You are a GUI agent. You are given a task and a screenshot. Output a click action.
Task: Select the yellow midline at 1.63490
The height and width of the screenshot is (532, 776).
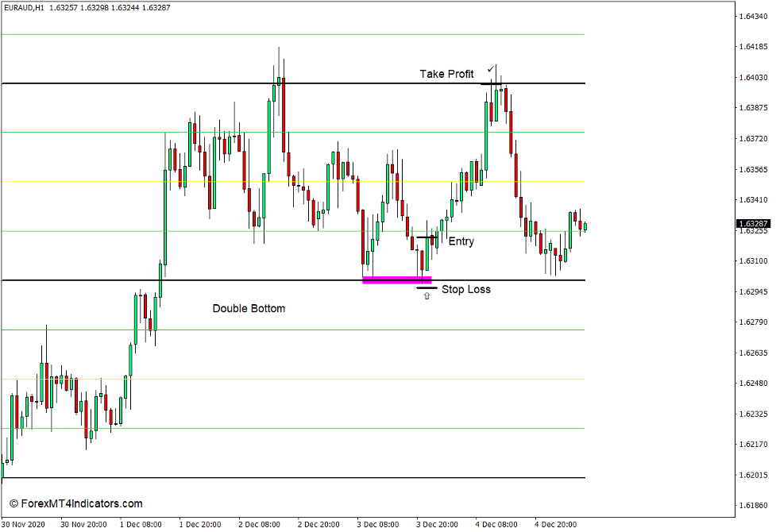point(238,180)
